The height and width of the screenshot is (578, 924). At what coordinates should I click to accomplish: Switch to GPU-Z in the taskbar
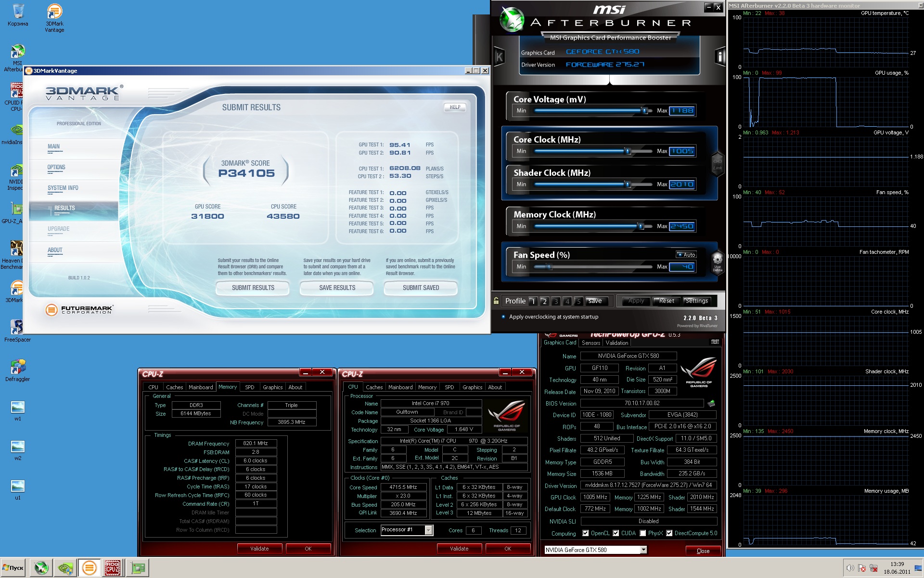138,568
